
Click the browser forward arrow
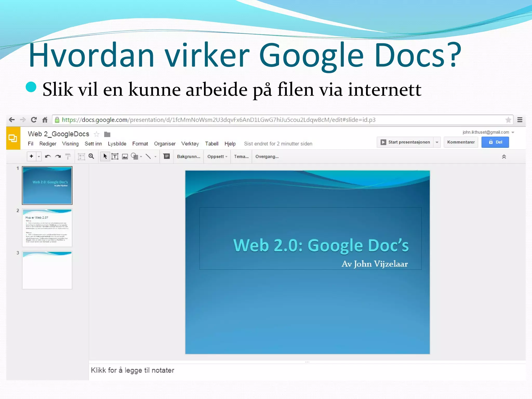pyautogui.click(x=23, y=120)
